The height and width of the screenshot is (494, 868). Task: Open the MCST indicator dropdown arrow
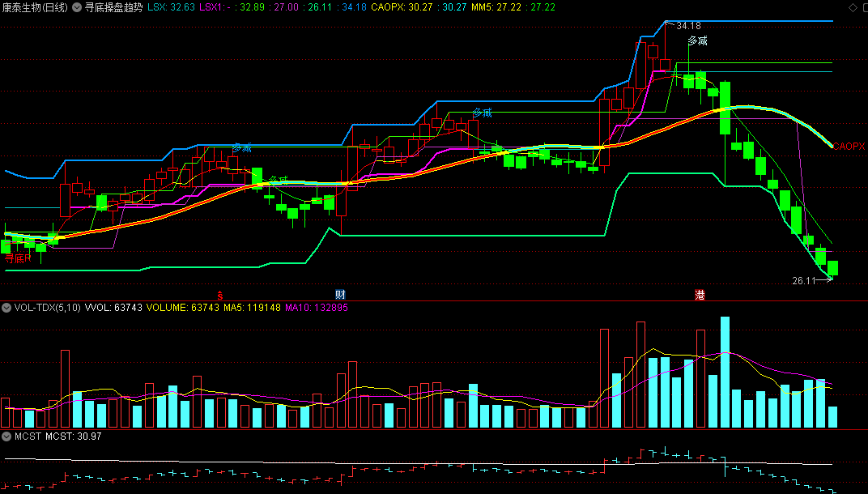coord(6,437)
